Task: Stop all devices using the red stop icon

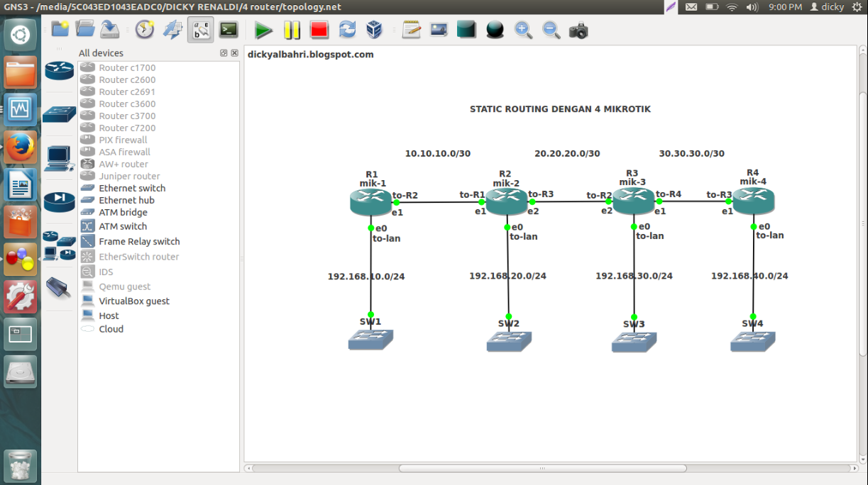Action: [x=319, y=30]
